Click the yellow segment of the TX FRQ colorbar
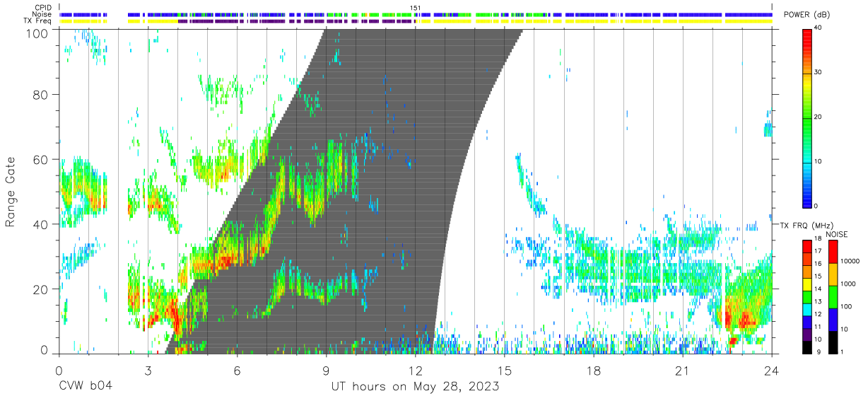Viewport: 868px width, 401px height. pos(808,284)
